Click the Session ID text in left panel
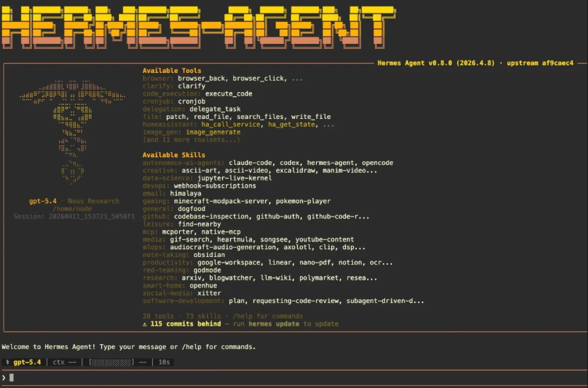The height and width of the screenshot is (388, 588). [x=74, y=217]
